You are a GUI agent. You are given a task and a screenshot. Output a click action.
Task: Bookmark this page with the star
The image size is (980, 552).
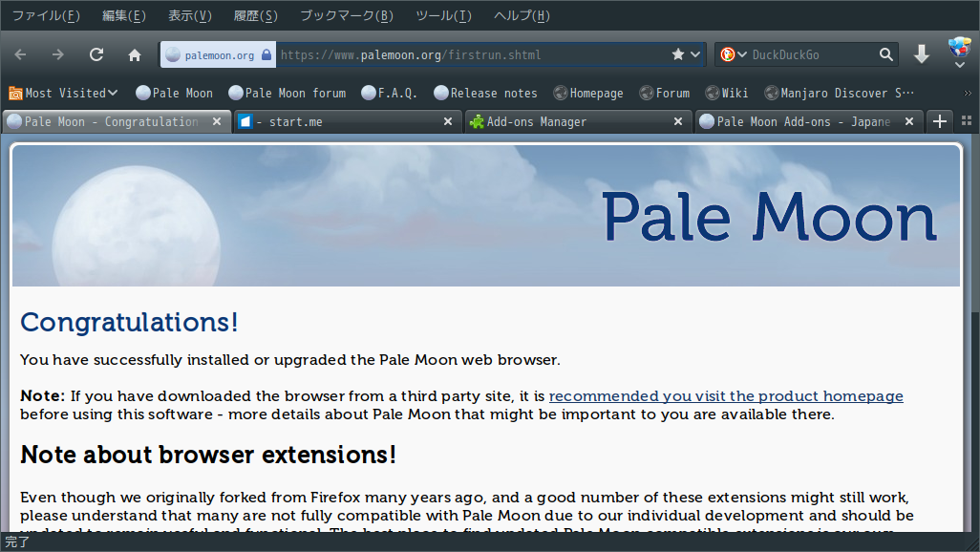[678, 55]
